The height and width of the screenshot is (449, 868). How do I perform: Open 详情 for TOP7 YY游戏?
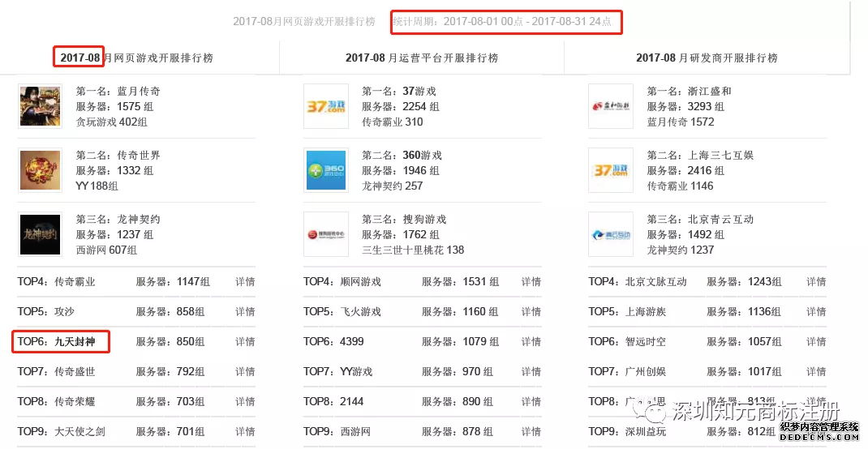click(531, 371)
